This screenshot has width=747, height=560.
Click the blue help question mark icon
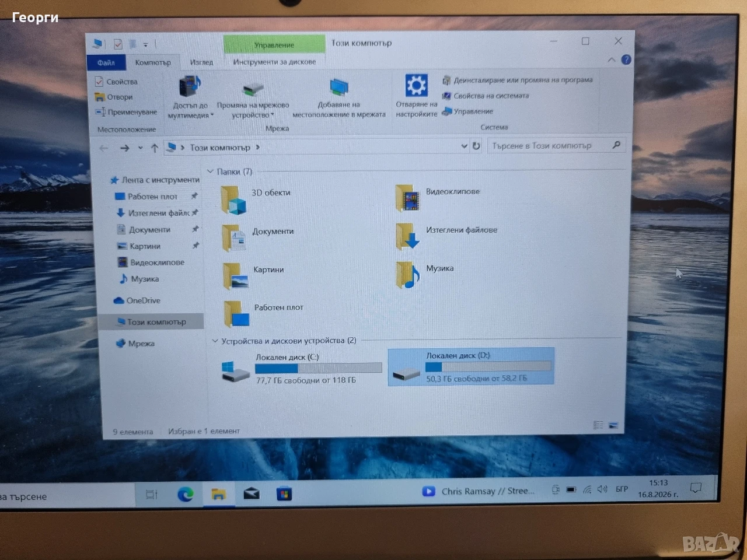coord(626,60)
